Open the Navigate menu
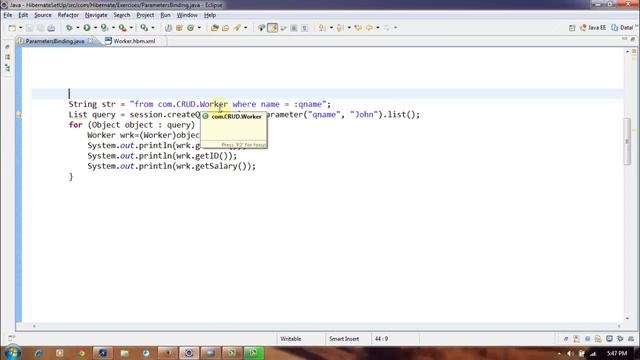This screenshot has height=360, width=640. pos(96,15)
